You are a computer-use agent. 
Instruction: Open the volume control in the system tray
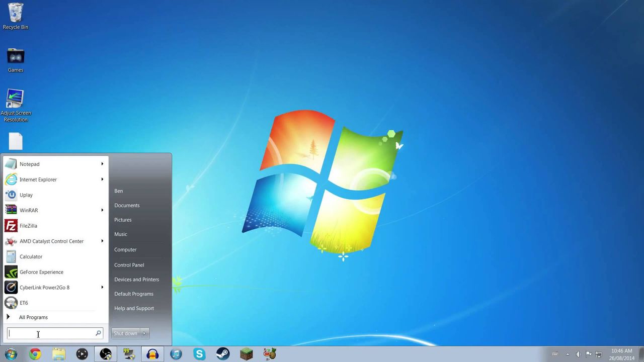point(578,354)
